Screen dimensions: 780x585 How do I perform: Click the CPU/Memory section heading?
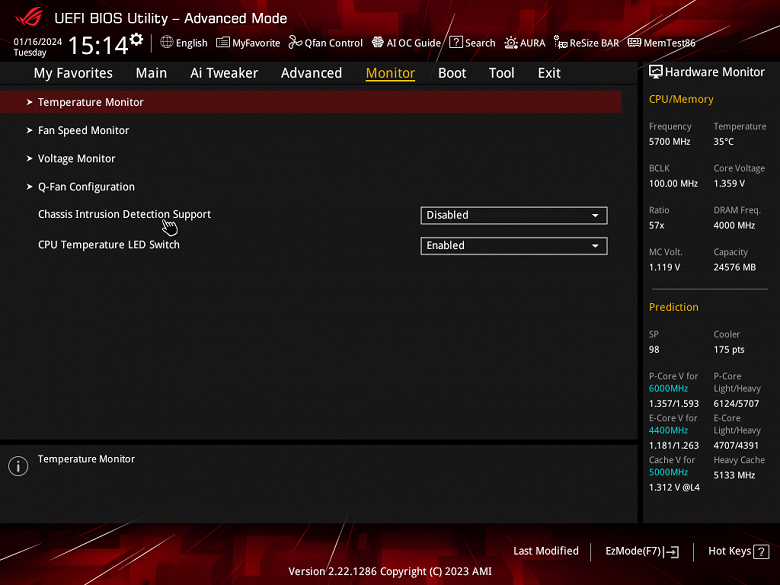tap(681, 99)
